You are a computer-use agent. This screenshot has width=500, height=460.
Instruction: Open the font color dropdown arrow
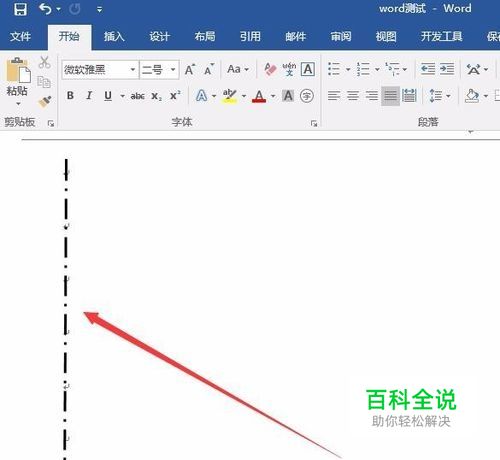(273, 96)
